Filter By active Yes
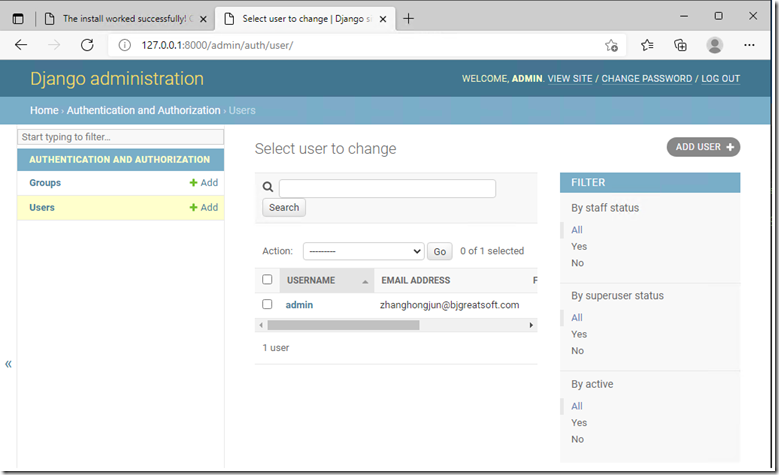 point(579,422)
